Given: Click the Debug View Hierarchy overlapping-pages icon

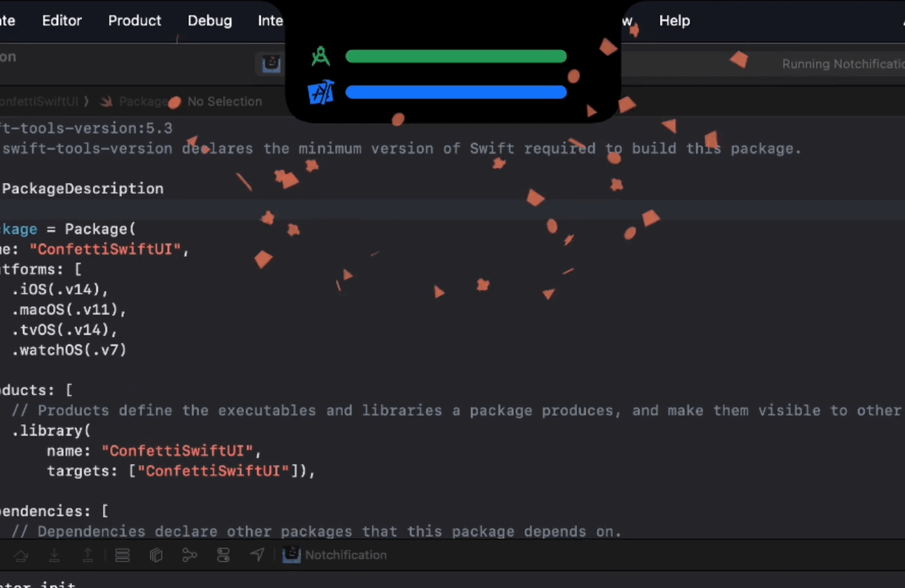Looking at the screenshot, I should tap(156, 555).
